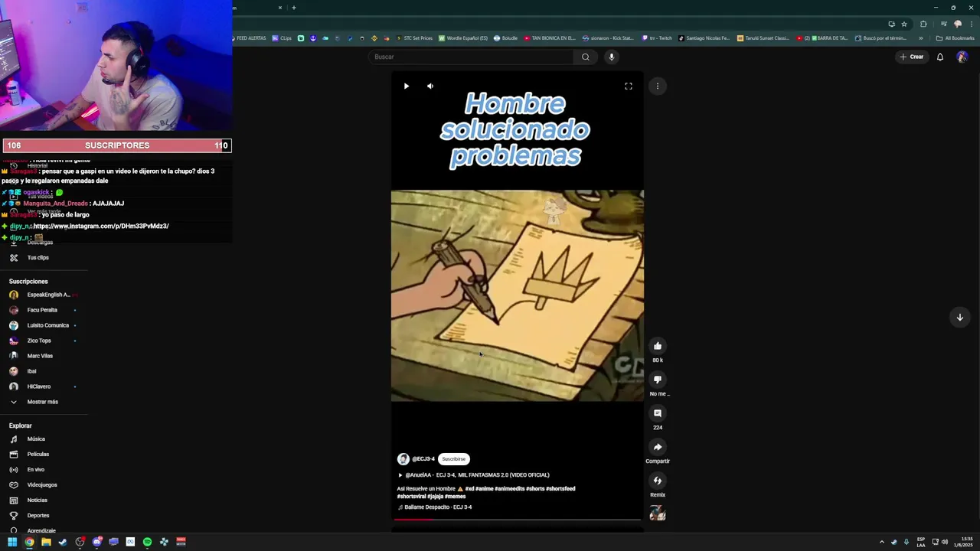Open the Tanuki Sunset Classi... bookmark
The height and width of the screenshot is (551, 980).
click(x=763, y=38)
